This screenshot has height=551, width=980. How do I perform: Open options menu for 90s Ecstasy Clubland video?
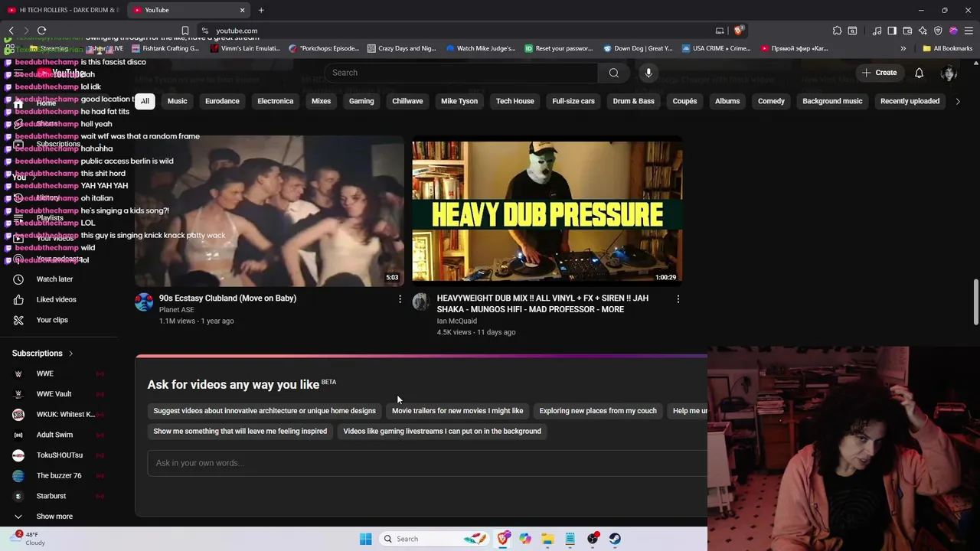pyautogui.click(x=400, y=299)
